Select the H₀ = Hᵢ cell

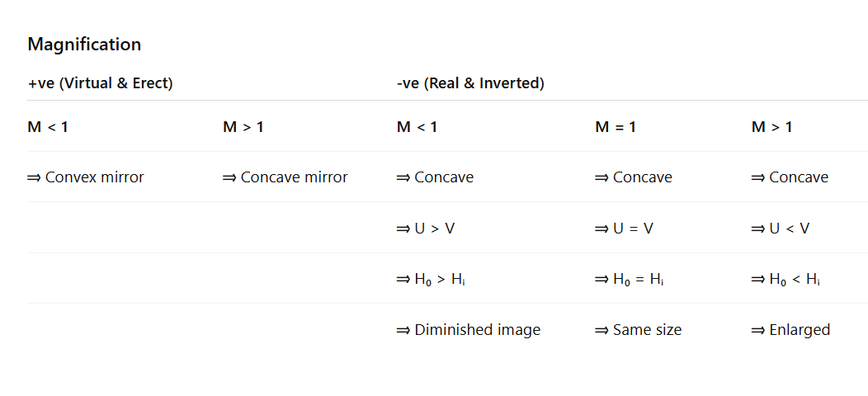[629, 280]
